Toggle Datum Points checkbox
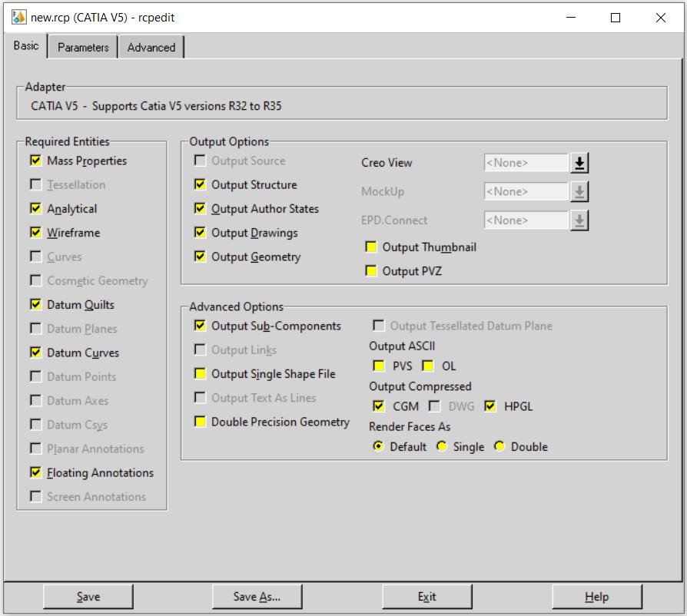 35,376
